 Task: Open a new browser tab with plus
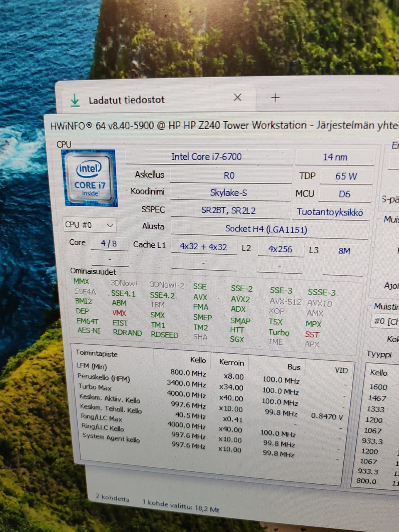(275, 98)
